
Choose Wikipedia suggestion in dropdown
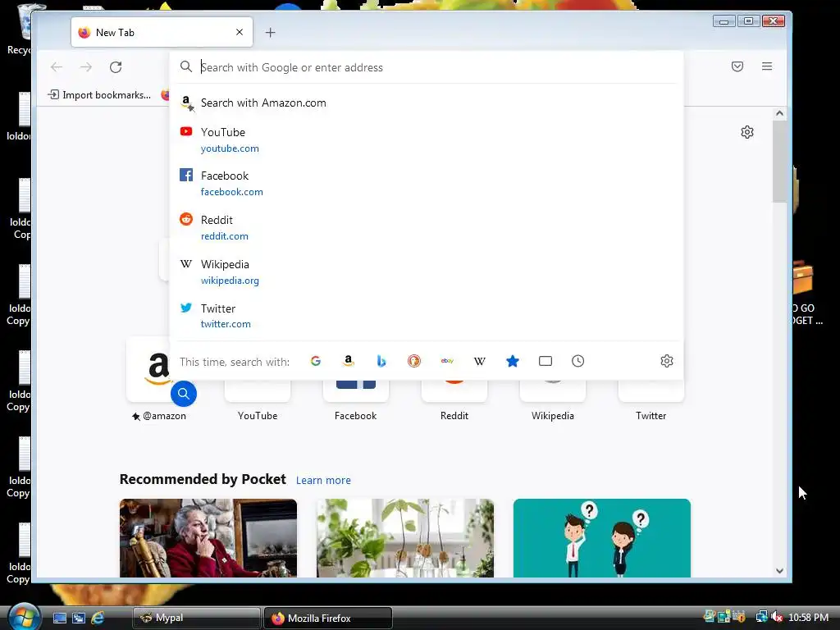[427, 272]
